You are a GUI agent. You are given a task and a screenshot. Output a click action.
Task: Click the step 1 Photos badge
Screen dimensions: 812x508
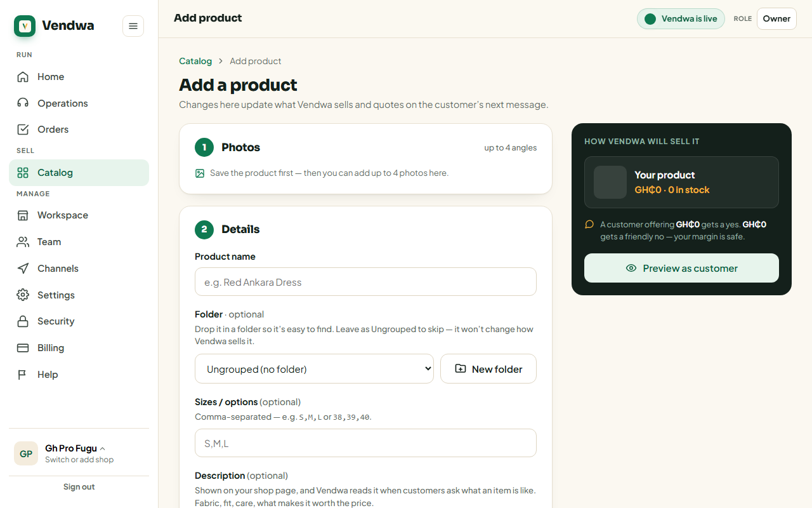204,147
